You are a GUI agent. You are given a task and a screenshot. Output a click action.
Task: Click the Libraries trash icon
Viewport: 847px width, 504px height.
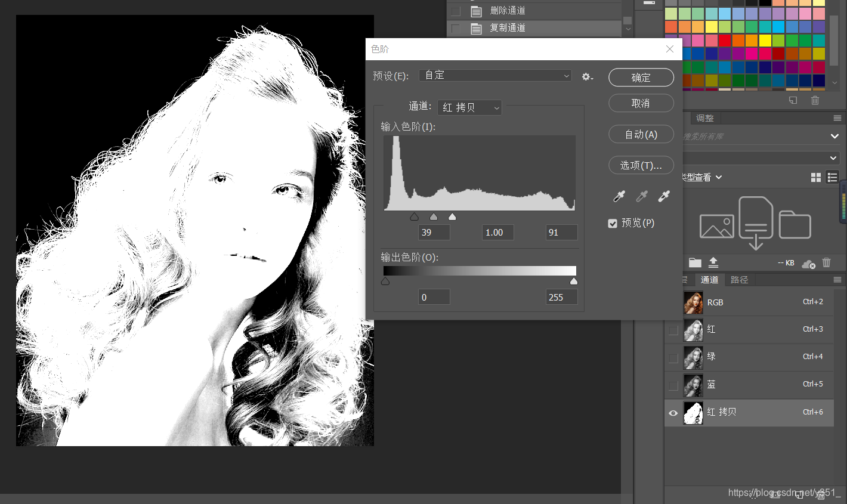pos(826,262)
